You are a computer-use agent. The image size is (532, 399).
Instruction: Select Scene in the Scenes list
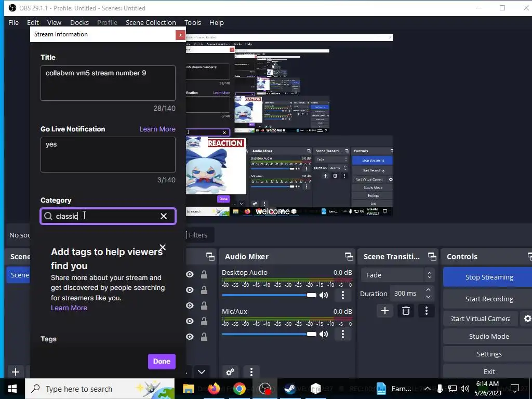click(x=18, y=275)
